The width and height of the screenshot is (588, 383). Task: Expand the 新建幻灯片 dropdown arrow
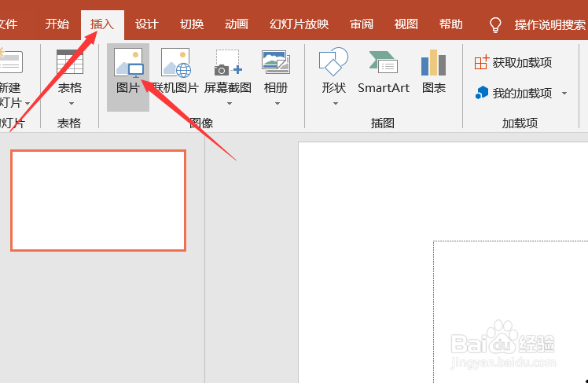27,103
